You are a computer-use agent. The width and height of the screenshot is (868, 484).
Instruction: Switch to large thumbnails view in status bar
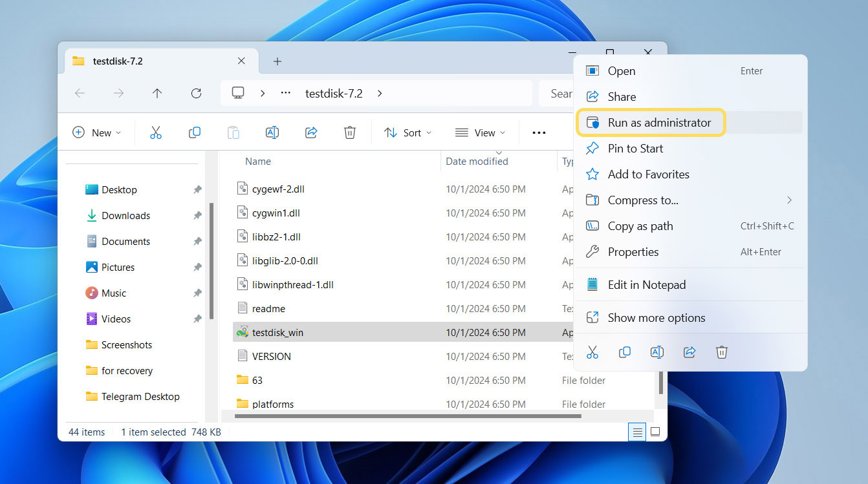pos(655,432)
